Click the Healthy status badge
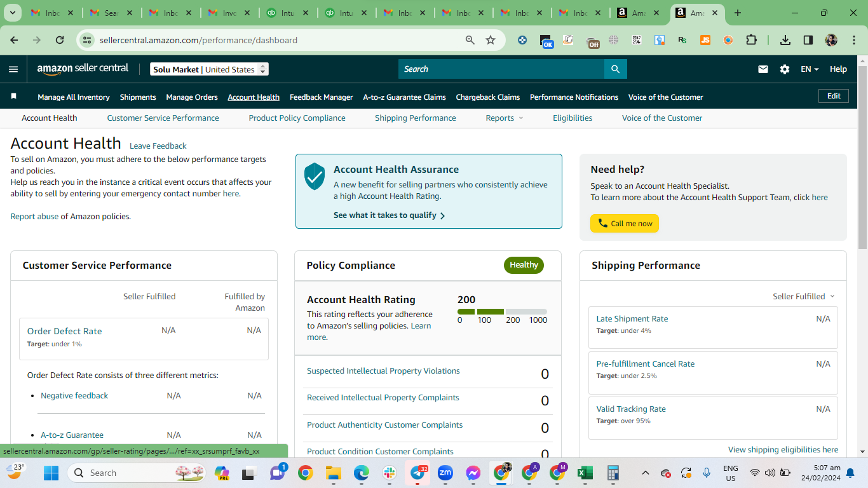868x488 pixels. click(524, 266)
